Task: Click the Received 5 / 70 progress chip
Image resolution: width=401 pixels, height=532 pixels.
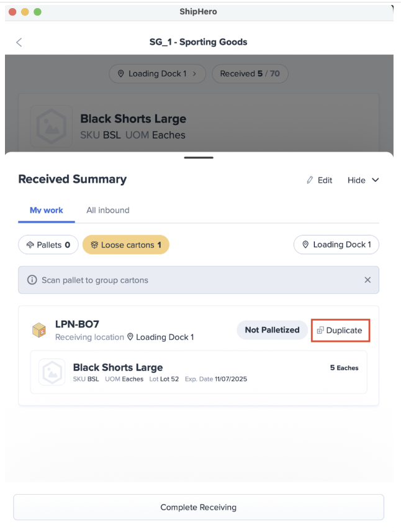Action: click(x=250, y=73)
